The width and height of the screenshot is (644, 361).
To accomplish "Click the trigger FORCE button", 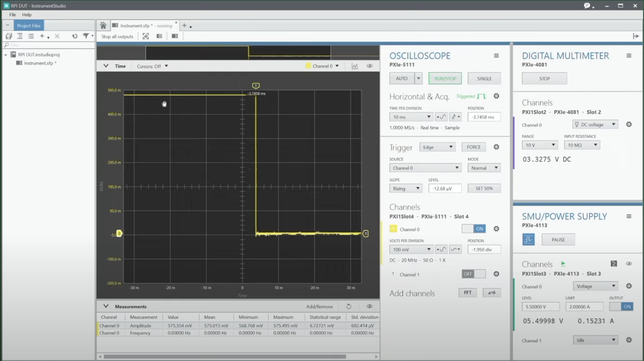I will coord(473,147).
